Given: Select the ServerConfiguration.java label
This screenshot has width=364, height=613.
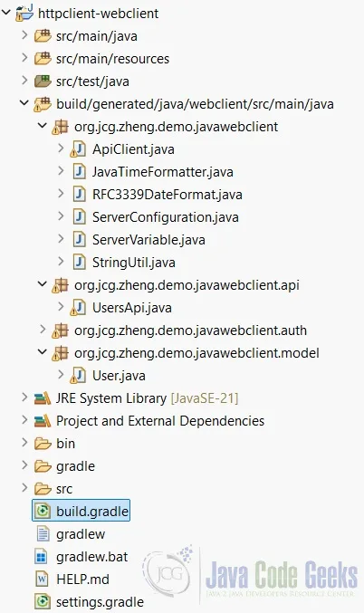Looking at the screenshot, I should click(x=166, y=217).
